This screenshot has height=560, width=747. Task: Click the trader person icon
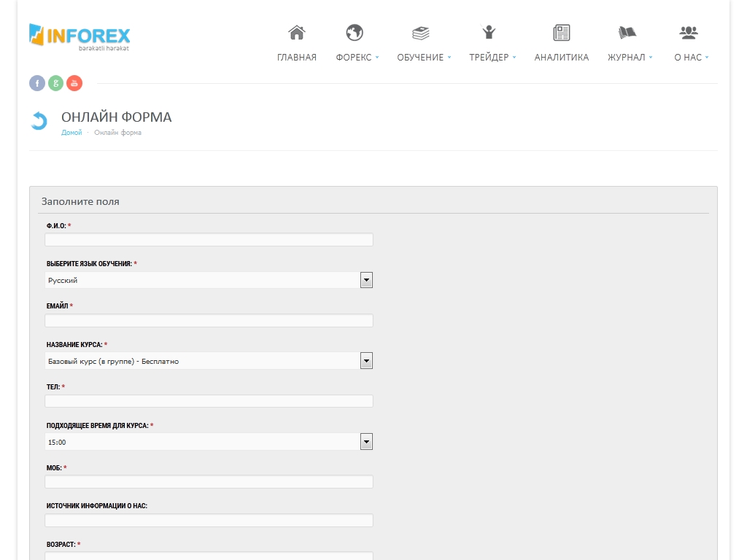(489, 33)
